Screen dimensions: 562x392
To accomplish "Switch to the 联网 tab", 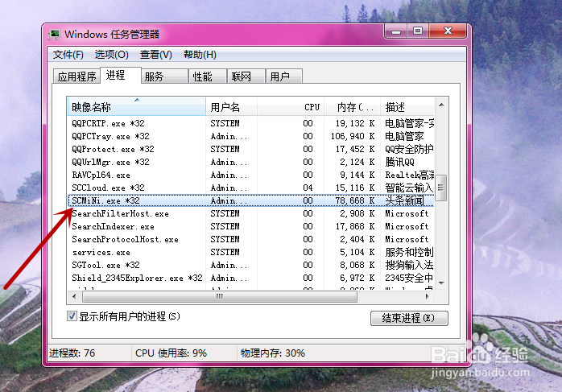I will pyautogui.click(x=246, y=76).
